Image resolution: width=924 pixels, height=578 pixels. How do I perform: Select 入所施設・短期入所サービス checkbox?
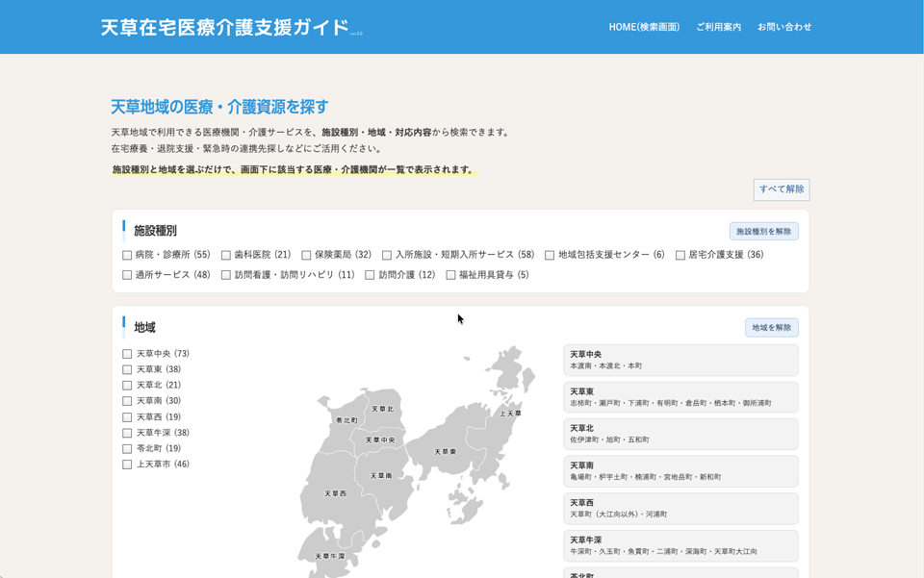pyautogui.click(x=387, y=256)
